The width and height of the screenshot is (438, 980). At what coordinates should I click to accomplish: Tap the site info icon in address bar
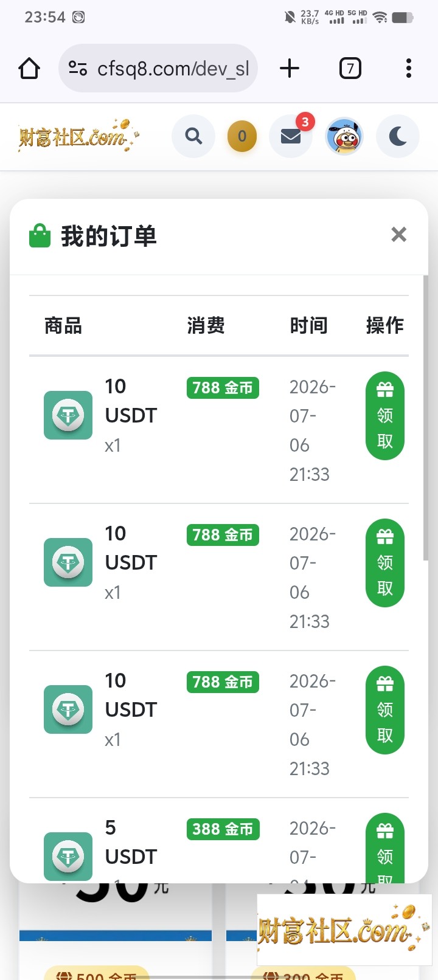point(78,68)
